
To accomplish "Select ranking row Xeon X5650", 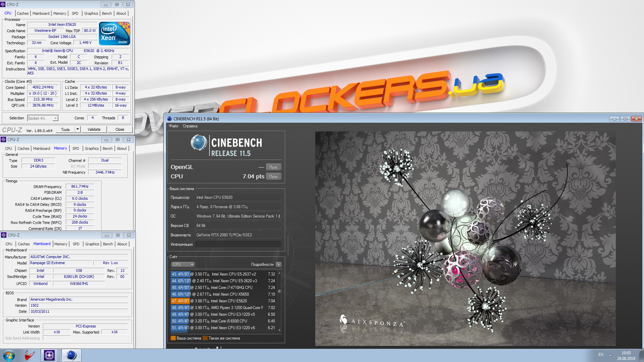I will [x=223, y=294].
